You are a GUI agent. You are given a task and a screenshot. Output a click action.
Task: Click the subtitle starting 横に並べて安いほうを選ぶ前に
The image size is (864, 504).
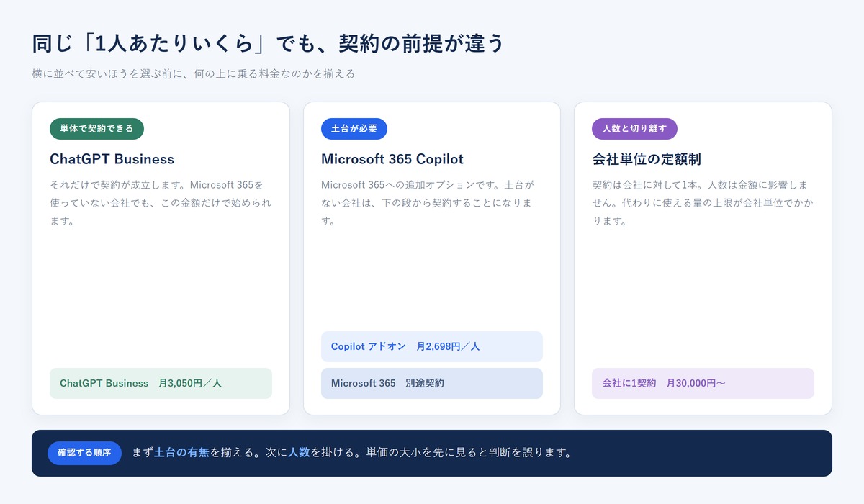tap(194, 74)
